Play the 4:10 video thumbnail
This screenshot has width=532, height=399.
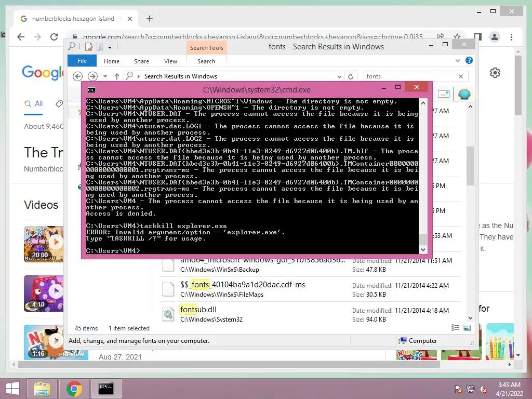coord(44,294)
